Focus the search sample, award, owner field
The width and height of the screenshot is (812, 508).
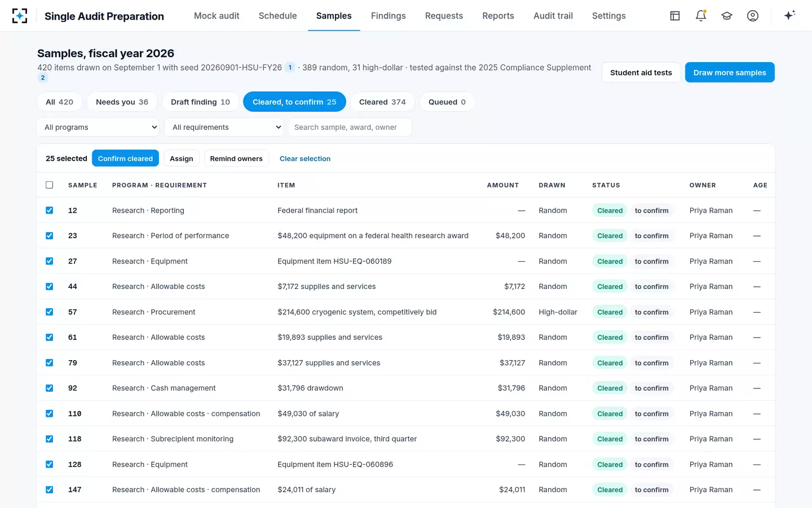pos(350,127)
